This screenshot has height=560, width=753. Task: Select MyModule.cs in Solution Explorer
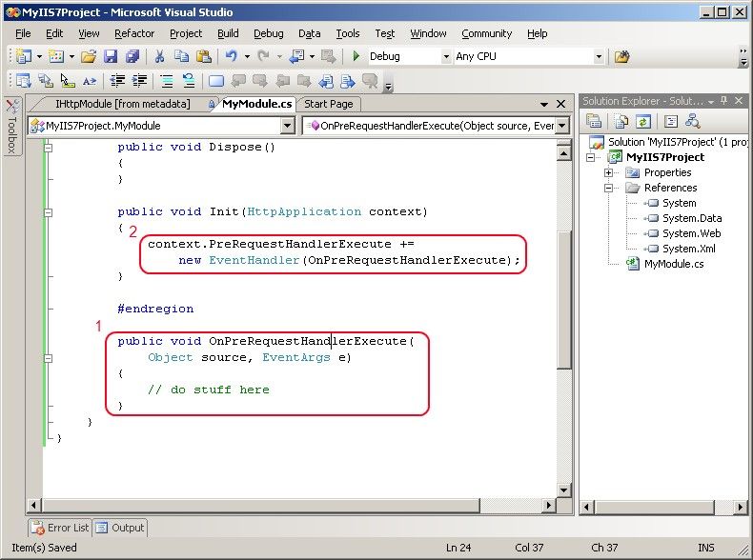[x=673, y=264]
